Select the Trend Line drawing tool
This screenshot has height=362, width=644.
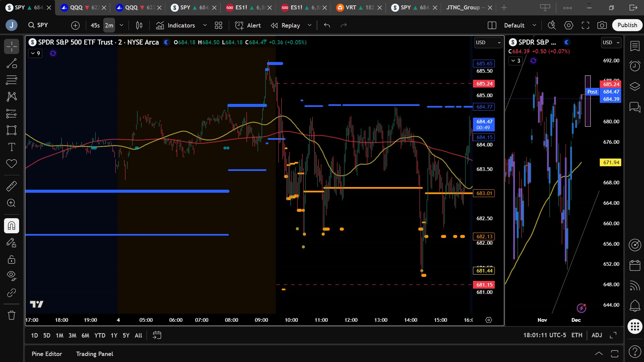pyautogui.click(x=11, y=63)
